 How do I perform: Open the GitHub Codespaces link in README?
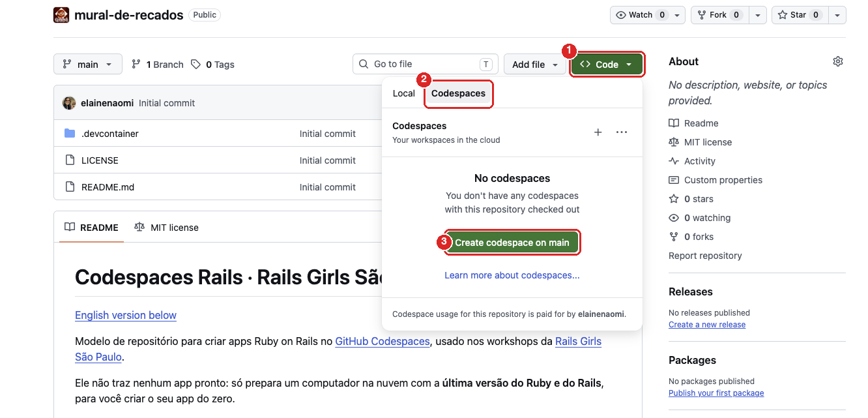383,341
